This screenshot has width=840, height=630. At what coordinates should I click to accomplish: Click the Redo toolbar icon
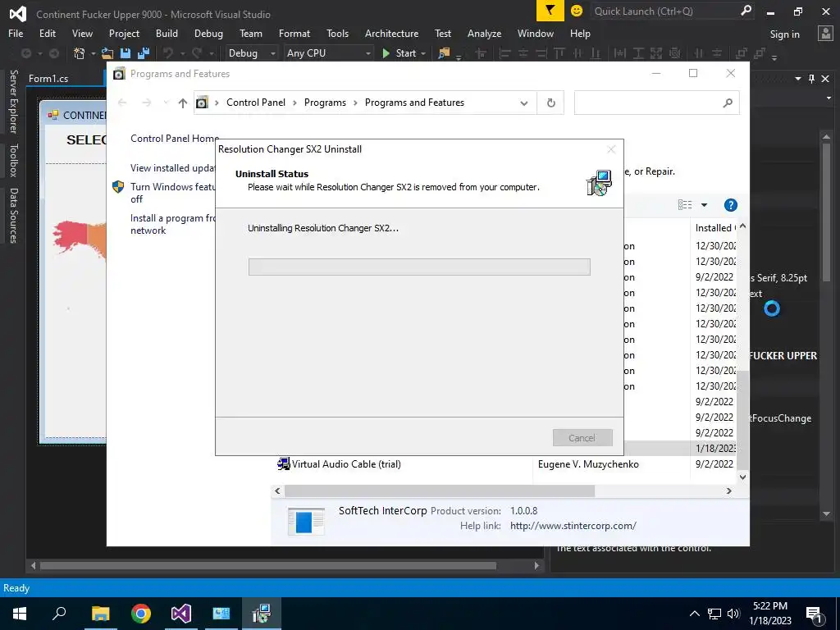tap(197, 53)
